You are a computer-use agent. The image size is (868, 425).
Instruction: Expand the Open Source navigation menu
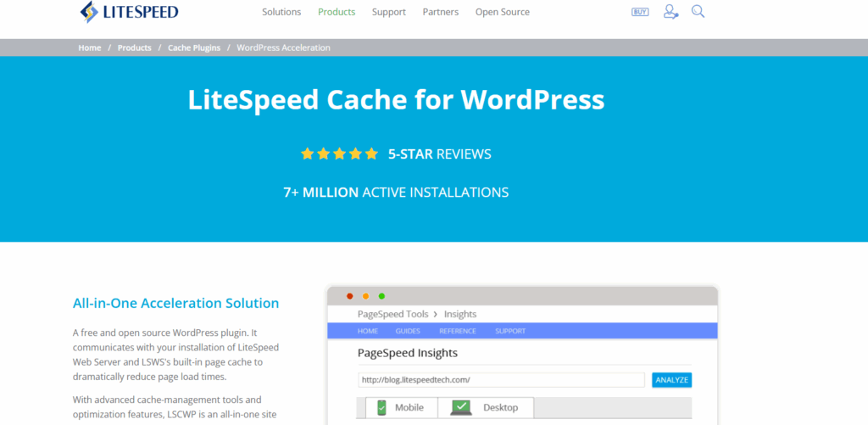(x=502, y=12)
